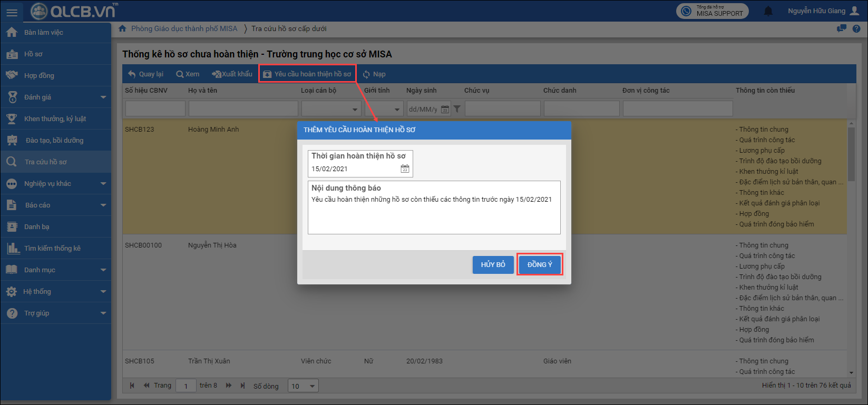868x405 pixels.
Task: Click the filter funnel icon
Action: 457,109
